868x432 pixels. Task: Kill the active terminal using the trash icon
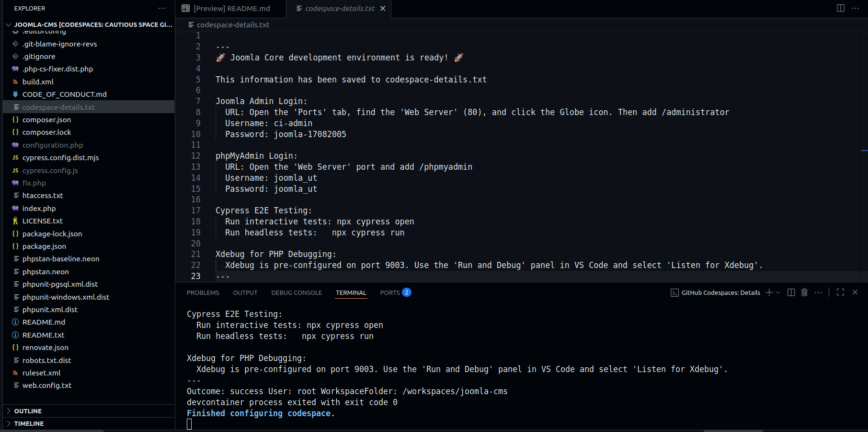804,292
